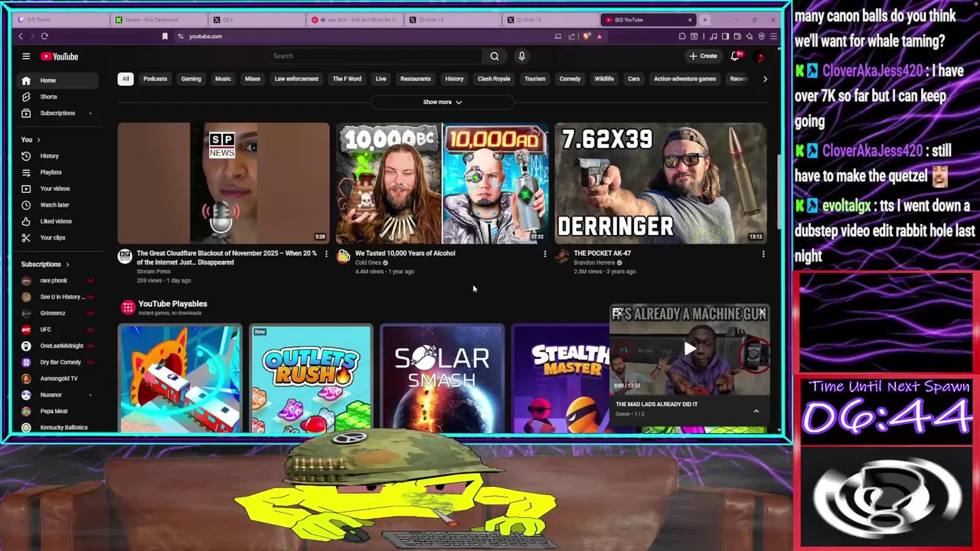The image size is (980, 551).
Task: Select the Podcasts filter chip
Action: point(155,79)
